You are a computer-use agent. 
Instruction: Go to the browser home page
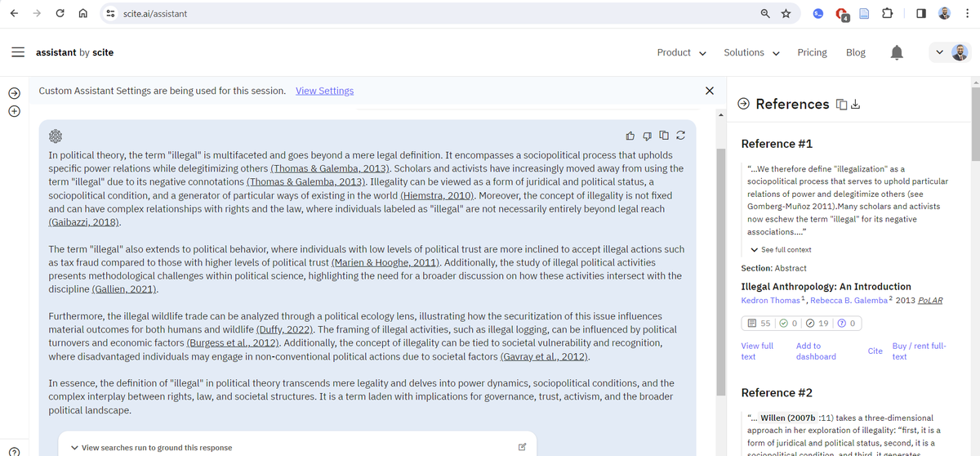click(82, 14)
